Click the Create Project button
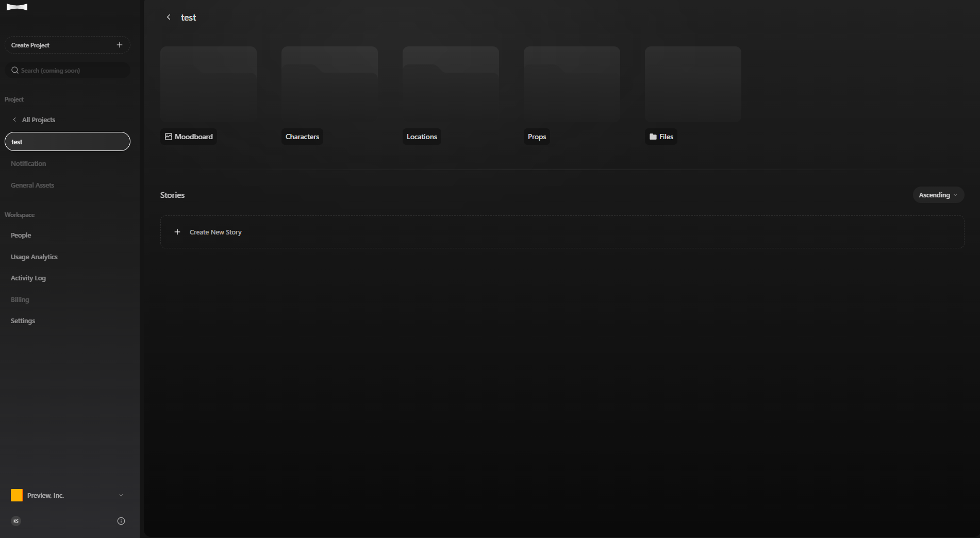This screenshot has width=980, height=538. pos(68,45)
